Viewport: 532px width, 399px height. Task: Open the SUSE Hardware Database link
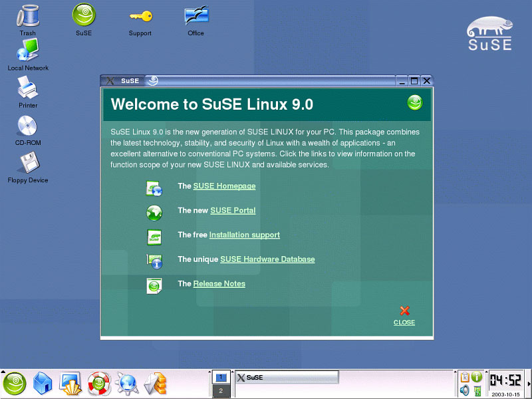click(x=267, y=259)
